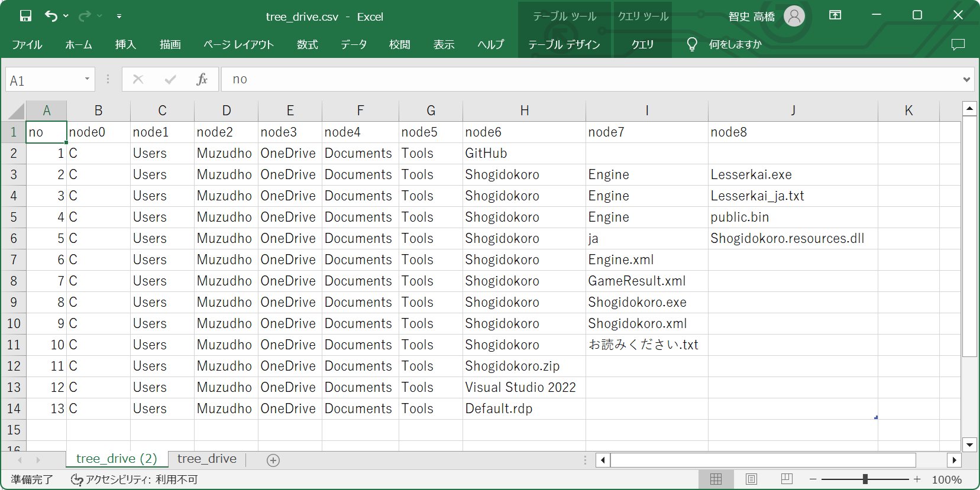Click 何をしますか search box

(x=735, y=44)
